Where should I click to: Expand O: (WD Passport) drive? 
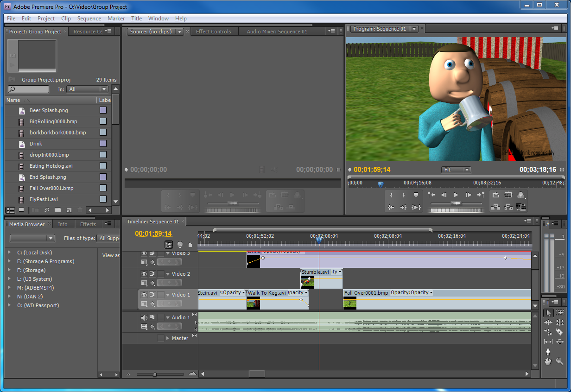coord(9,305)
